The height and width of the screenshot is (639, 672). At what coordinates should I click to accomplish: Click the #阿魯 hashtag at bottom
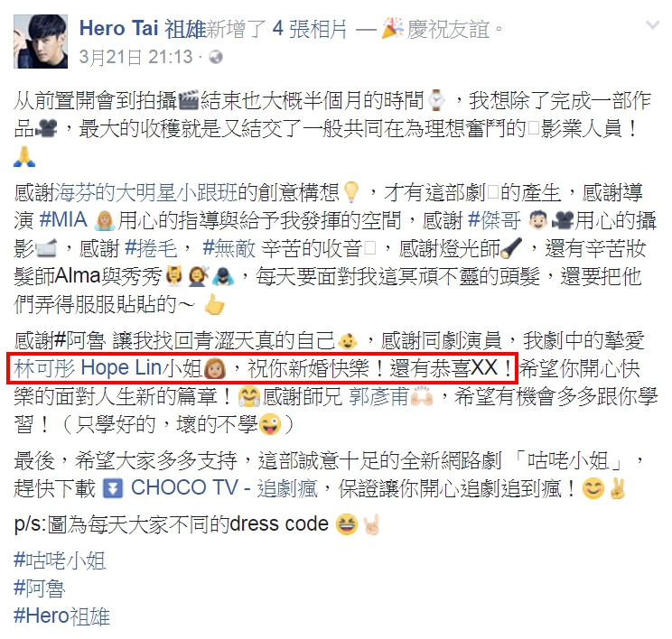40,588
